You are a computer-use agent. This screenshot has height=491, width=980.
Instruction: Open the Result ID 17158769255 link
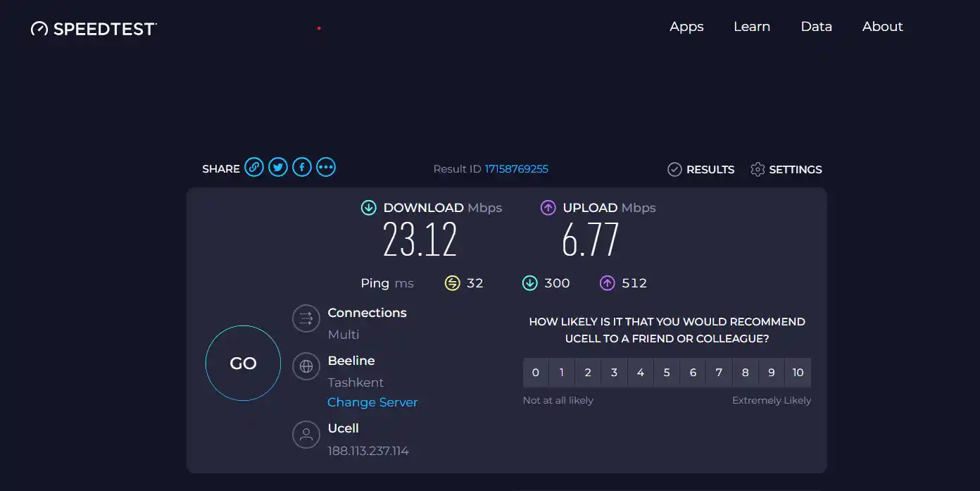tap(516, 169)
